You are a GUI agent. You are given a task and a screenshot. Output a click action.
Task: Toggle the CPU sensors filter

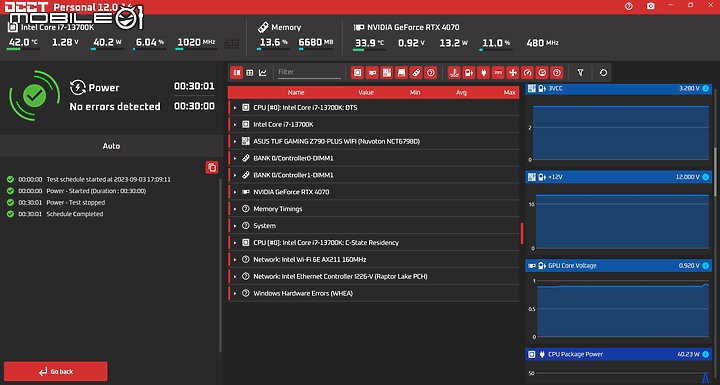coord(358,73)
